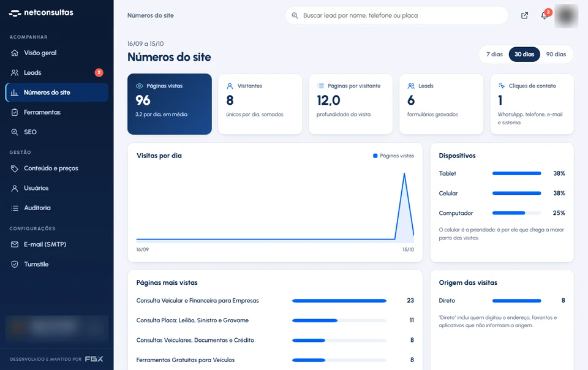
Task: Click the Auditoria list icon
Action: tap(15, 208)
